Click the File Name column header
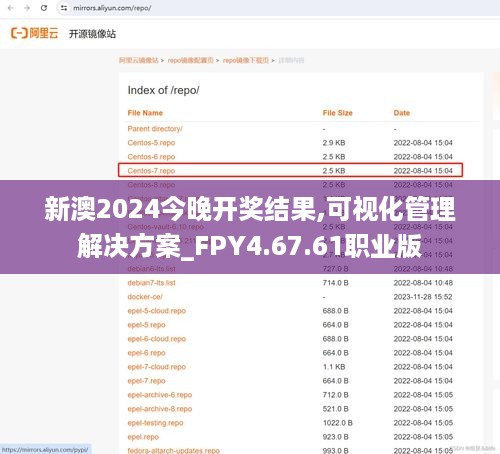 (145, 113)
